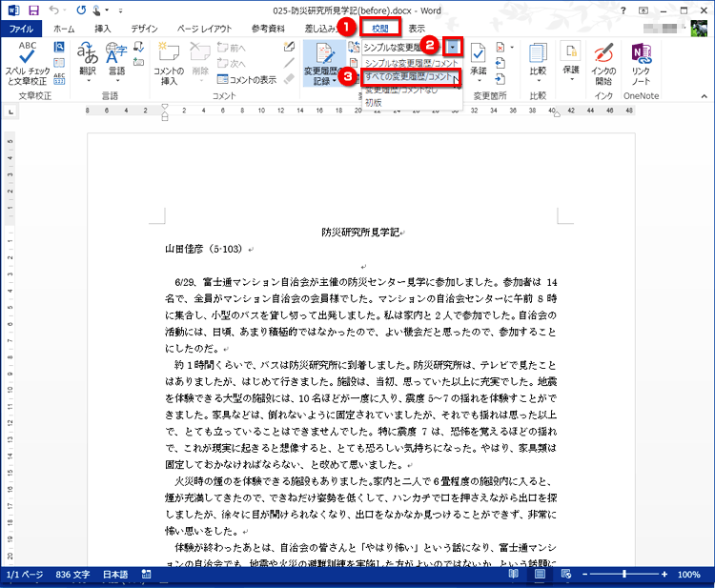Switch to Web Layout view

(x=566, y=574)
